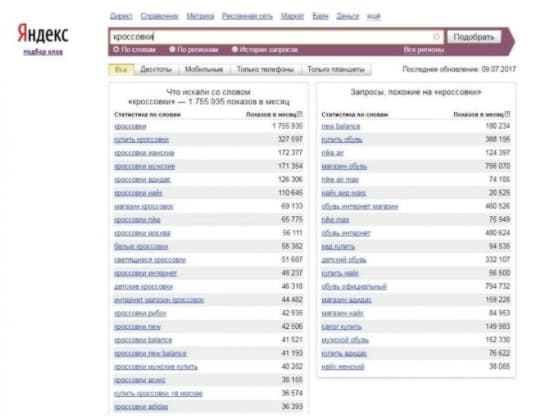Open the 'кроссовки adidas' query link
Screen dimensions: 545x417
(141, 407)
